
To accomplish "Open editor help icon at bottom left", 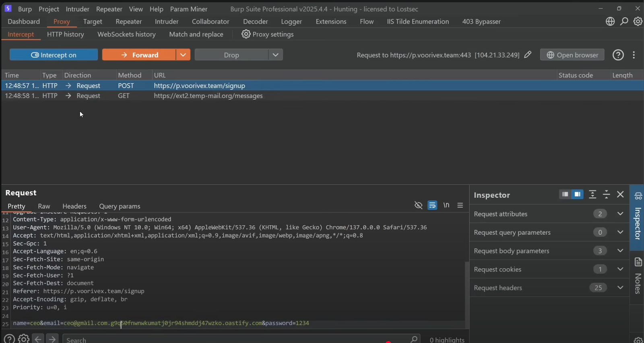I will point(9,339).
